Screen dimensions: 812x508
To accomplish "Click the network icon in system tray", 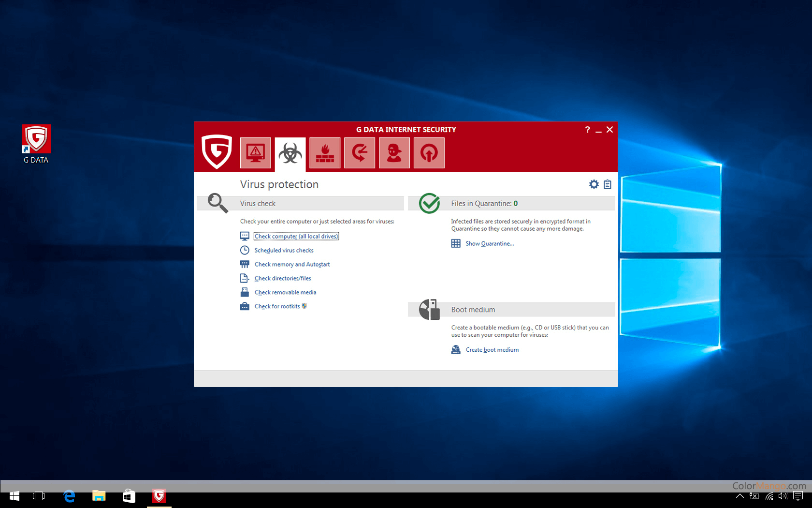I will (769, 496).
